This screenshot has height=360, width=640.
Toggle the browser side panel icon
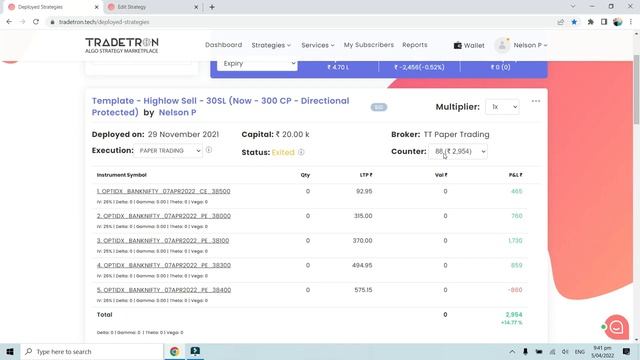(x=604, y=22)
